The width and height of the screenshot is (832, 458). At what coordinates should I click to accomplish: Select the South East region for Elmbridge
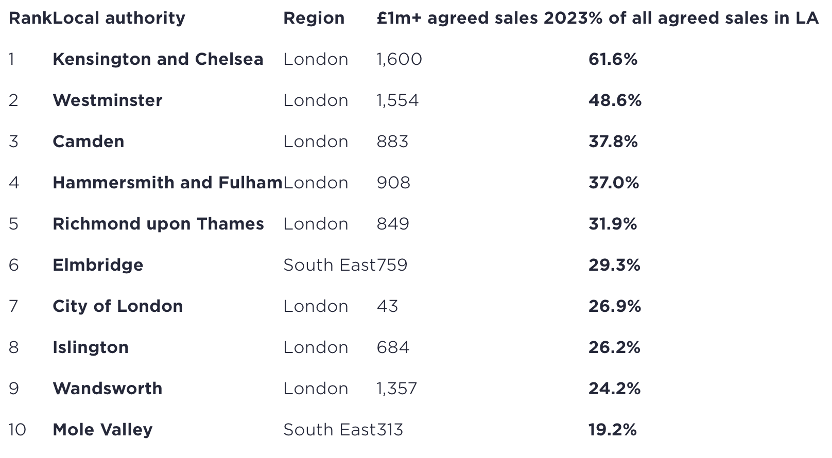coord(328,265)
